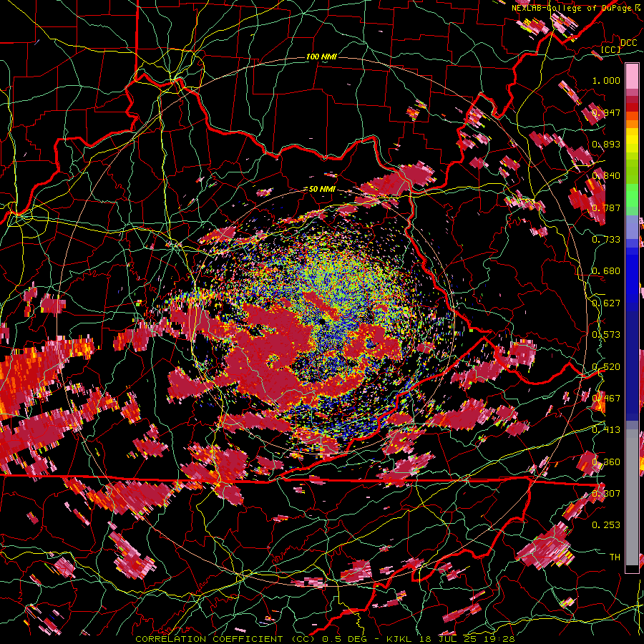Click the 0.467 scale value
The height and width of the screenshot is (644, 644).
click(x=606, y=399)
